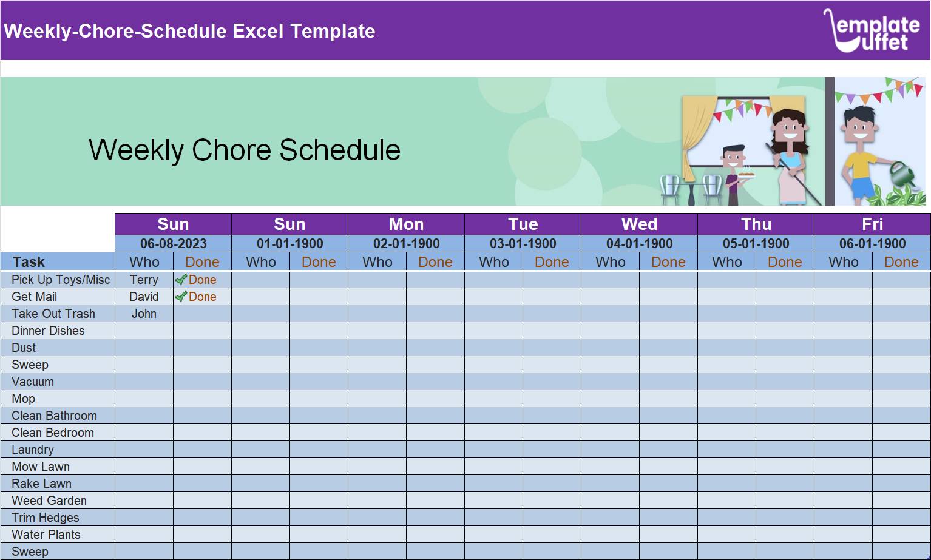Image resolution: width=931 pixels, height=560 pixels.
Task: Click the date cell 03-01-1900
Action: 523,244
